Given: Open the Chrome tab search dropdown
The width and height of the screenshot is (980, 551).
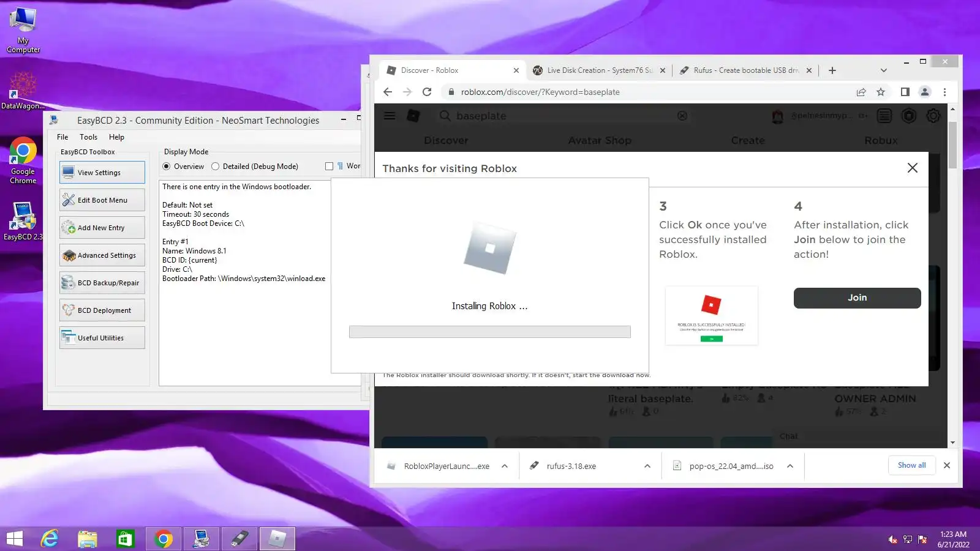Looking at the screenshot, I should point(883,70).
